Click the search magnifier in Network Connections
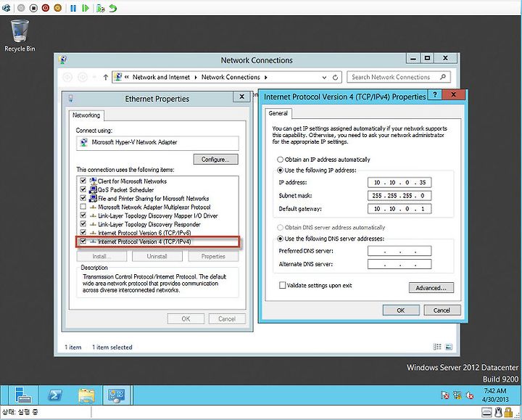522x420 pixels. [443, 77]
